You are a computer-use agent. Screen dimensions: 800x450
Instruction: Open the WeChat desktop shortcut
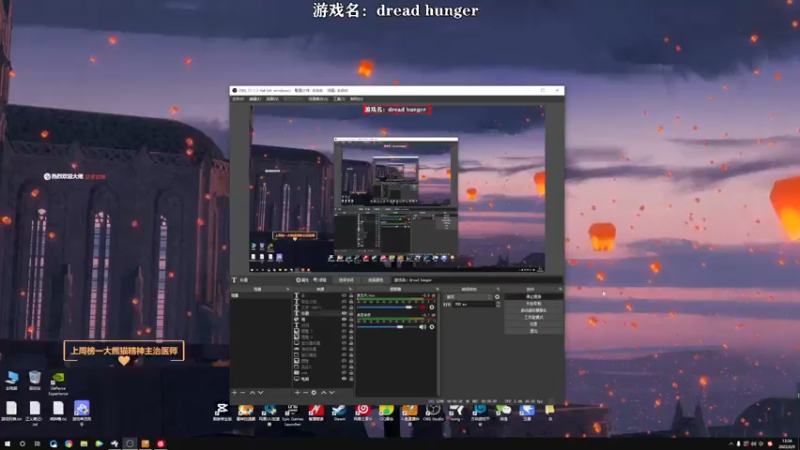coord(503,412)
